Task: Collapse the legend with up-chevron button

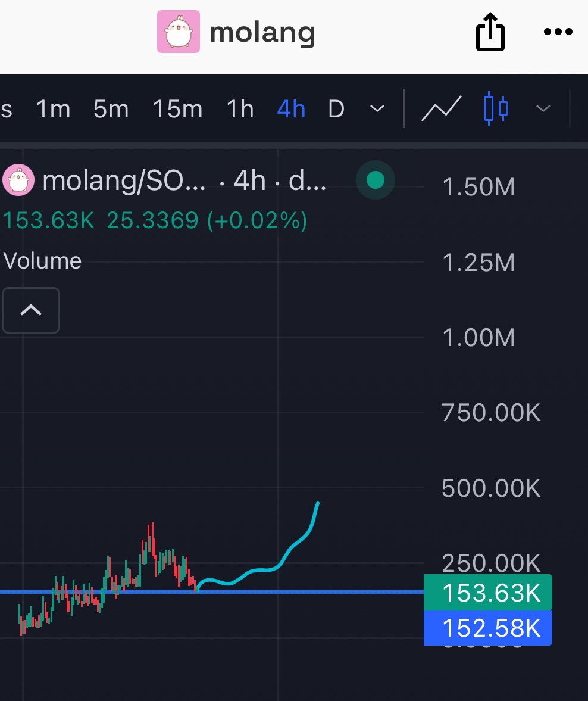Action: (x=31, y=310)
